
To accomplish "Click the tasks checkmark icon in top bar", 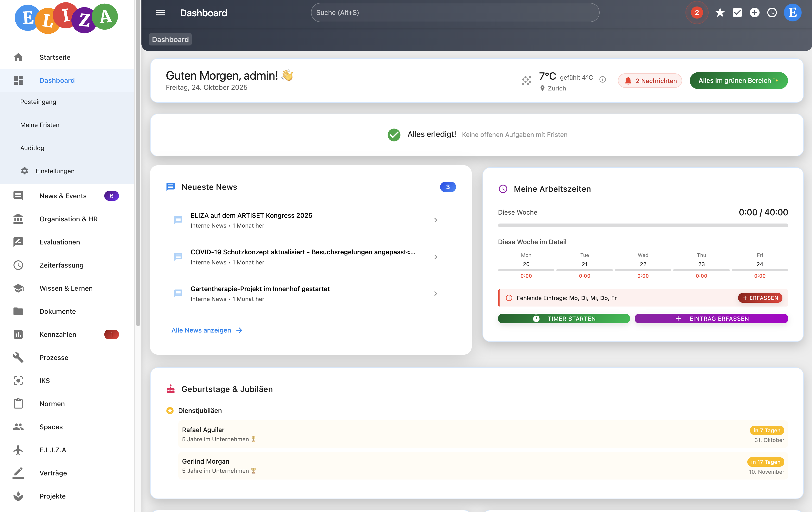I will click(x=737, y=13).
